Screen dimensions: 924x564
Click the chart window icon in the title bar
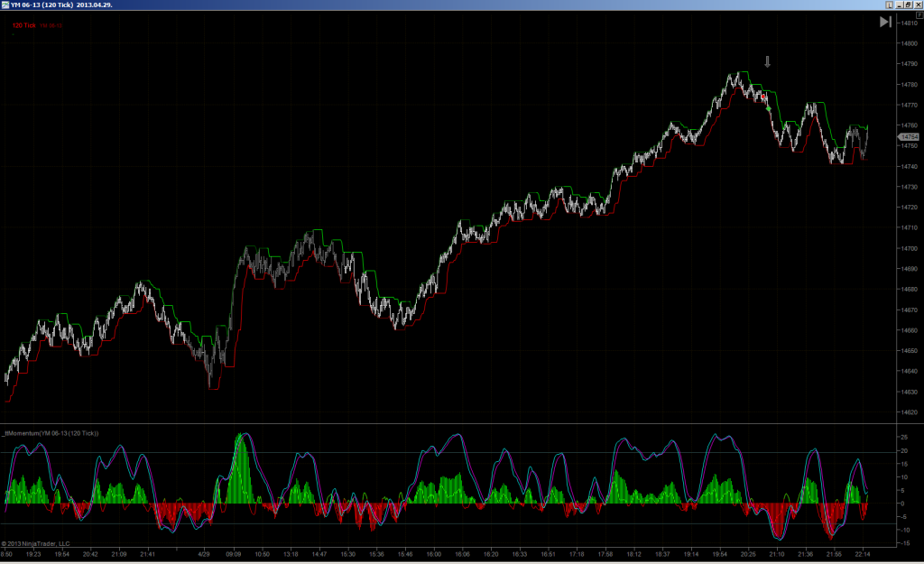[5, 5]
